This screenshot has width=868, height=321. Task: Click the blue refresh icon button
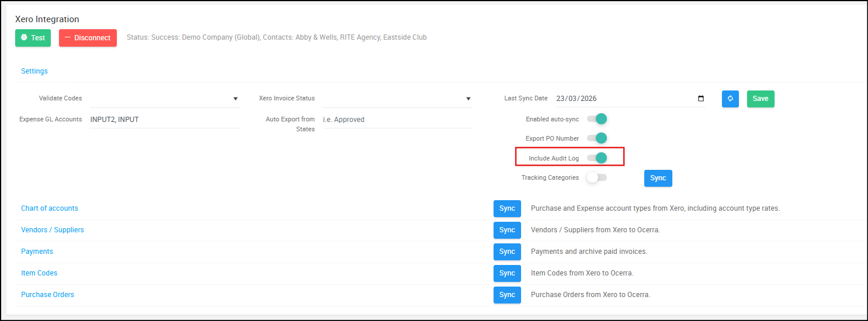pyautogui.click(x=730, y=99)
